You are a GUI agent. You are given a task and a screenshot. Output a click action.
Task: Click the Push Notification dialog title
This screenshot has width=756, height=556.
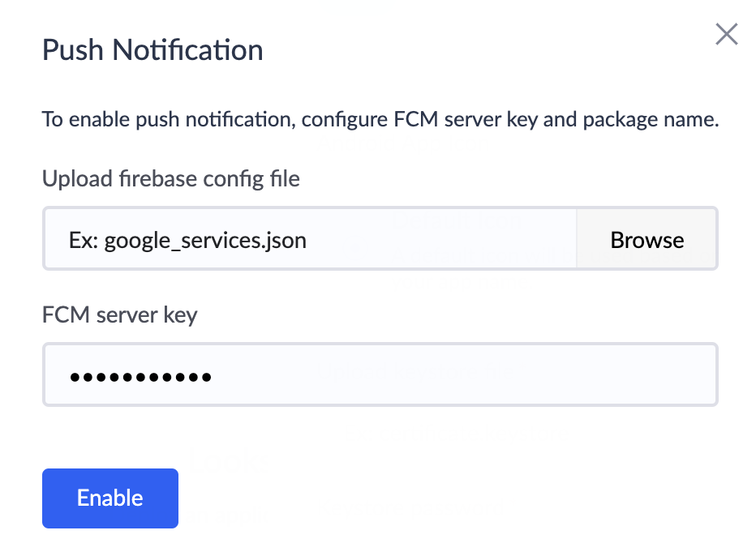click(152, 49)
